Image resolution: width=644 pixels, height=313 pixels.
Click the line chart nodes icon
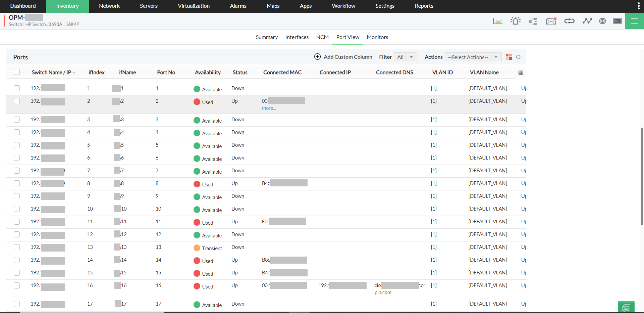click(587, 21)
